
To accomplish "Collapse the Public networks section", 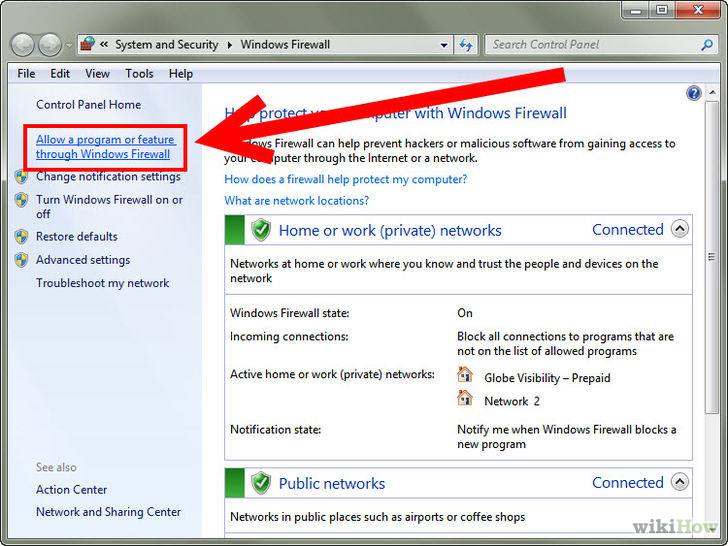I will pyautogui.click(x=680, y=482).
